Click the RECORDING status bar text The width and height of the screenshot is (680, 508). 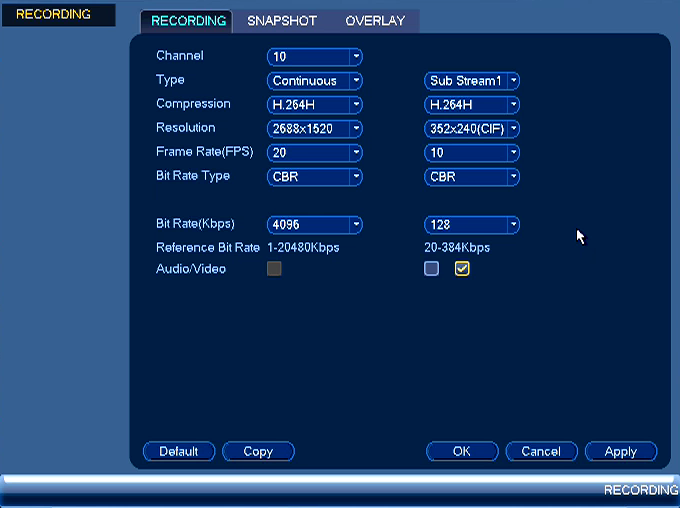click(x=641, y=490)
